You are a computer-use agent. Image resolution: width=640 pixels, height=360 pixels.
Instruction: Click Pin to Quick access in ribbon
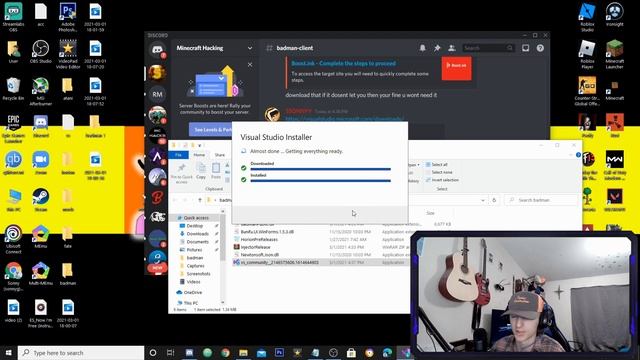(182, 173)
